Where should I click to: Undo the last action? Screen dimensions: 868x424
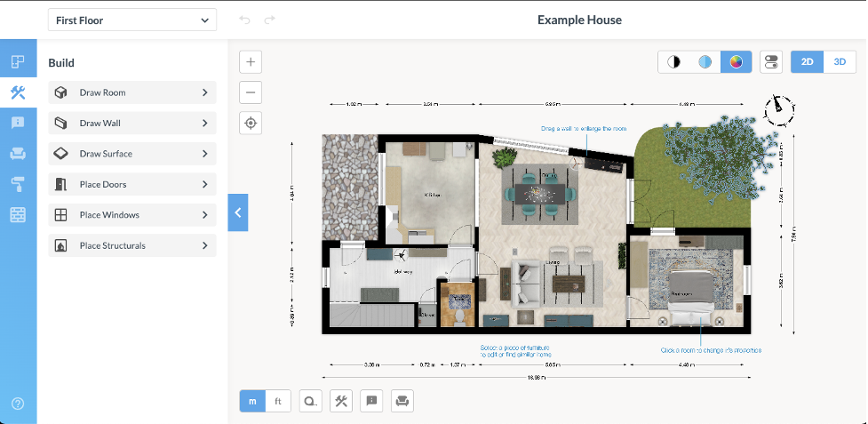[x=244, y=20]
